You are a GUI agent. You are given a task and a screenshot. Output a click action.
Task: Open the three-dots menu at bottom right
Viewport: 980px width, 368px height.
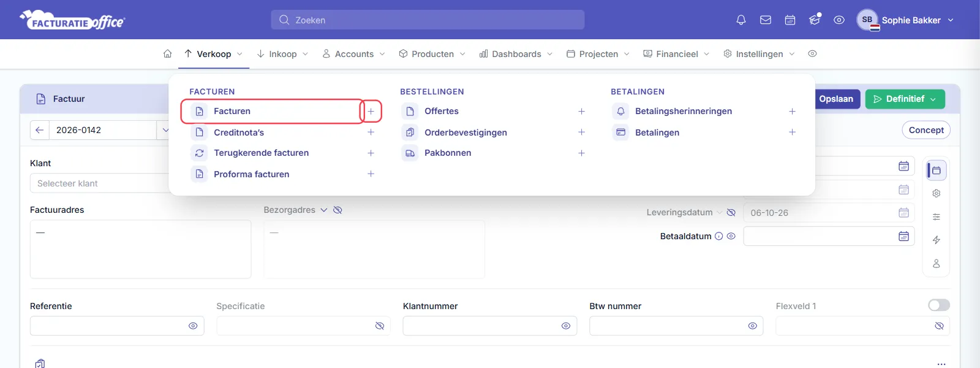click(941, 364)
